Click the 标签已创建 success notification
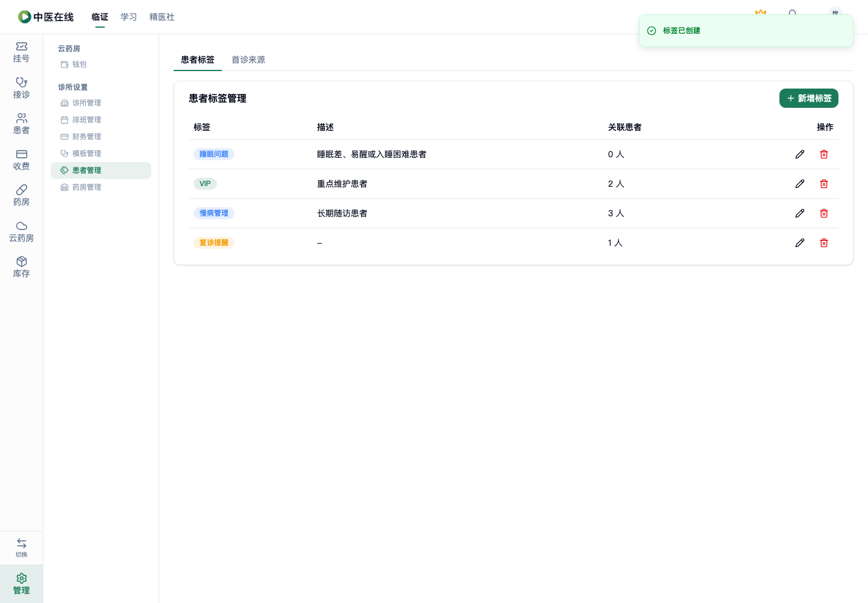868x603 pixels. pos(746,31)
